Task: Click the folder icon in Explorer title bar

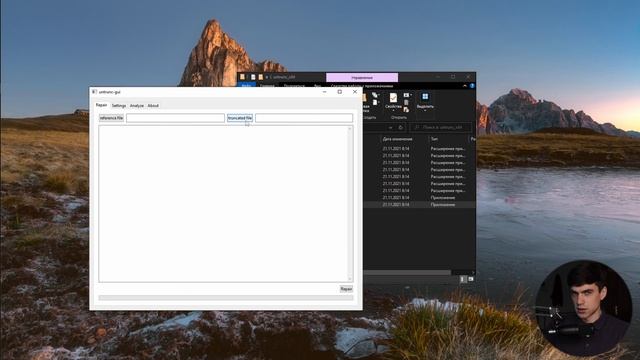Action: click(242, 77)
